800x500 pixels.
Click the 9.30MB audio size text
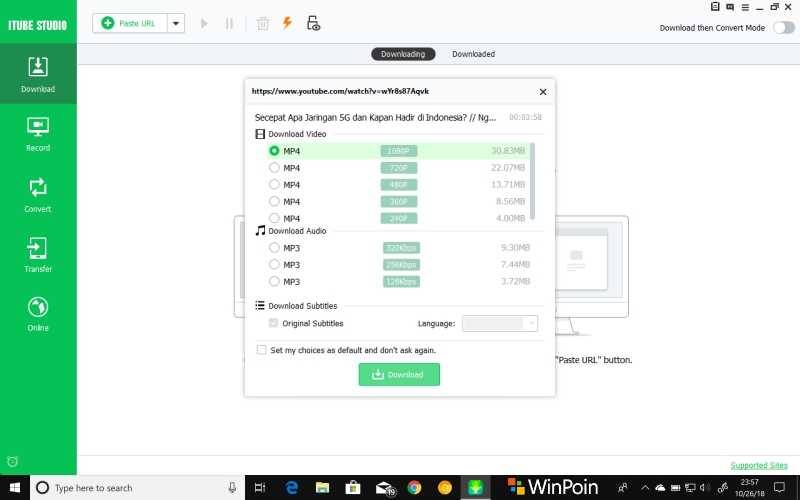pyautogui.click(x=515, y=248)
